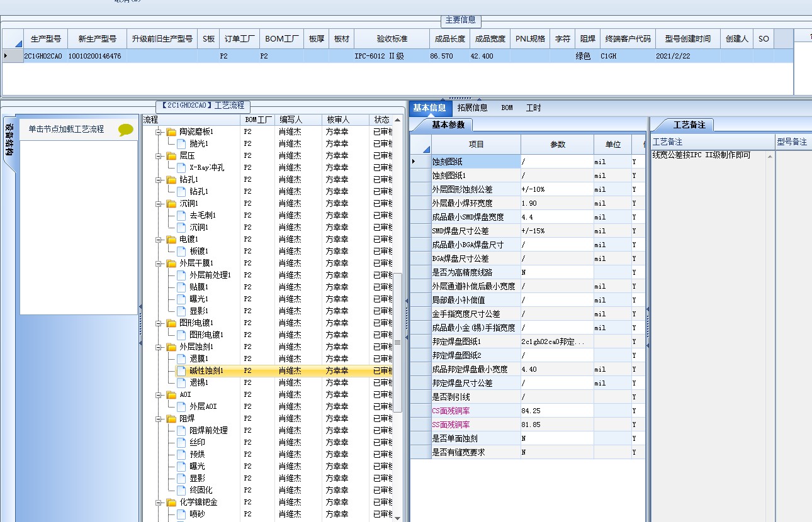Select the 【2C1GH02CA0】工艺流程 tab
812x522 pixels.
pos(203,106)
